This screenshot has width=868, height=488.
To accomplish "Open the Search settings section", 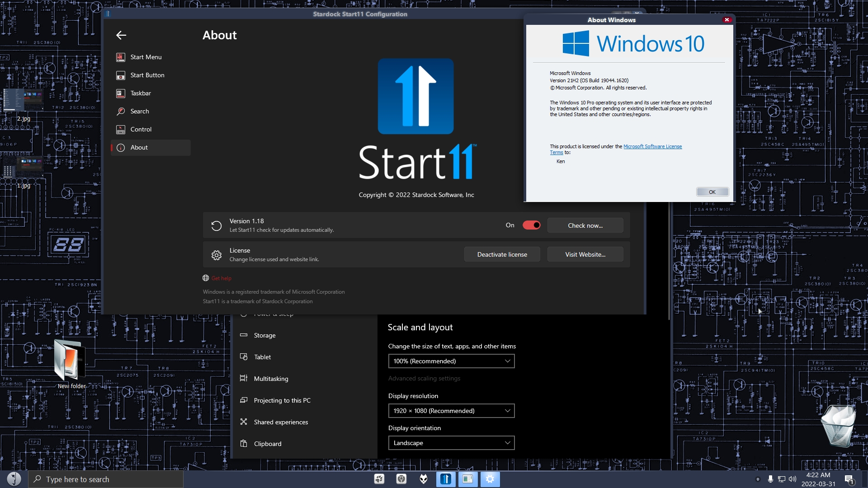I will click(x=151, y=111).
